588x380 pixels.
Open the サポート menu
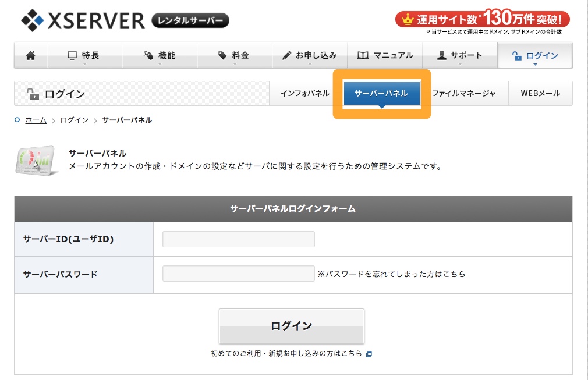click(x=460, y=55)
